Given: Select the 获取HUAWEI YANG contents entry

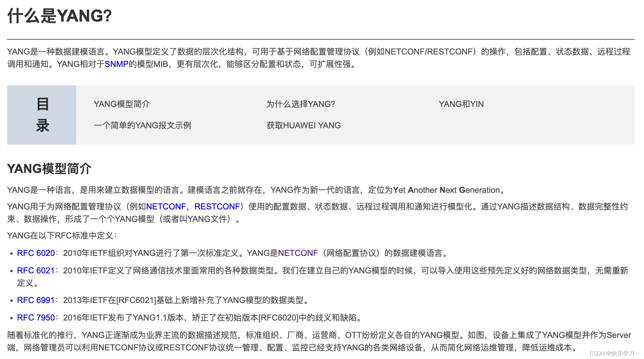Looking at the screenshot, I should coord(303,125).
